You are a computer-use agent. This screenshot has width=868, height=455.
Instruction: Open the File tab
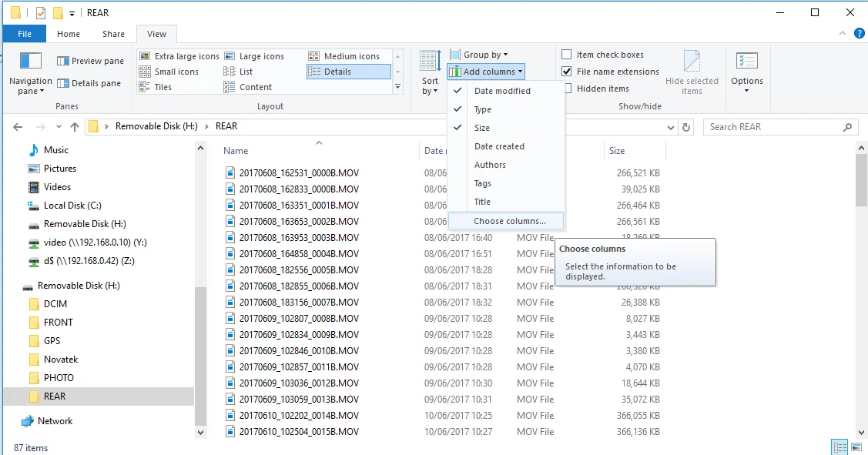(x=25, y=34)
